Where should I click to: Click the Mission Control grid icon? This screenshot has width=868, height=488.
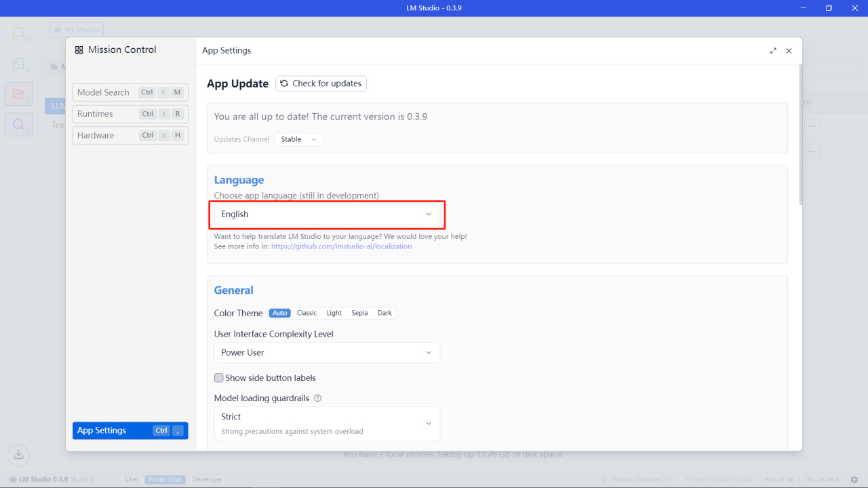[x=79, y=50]
